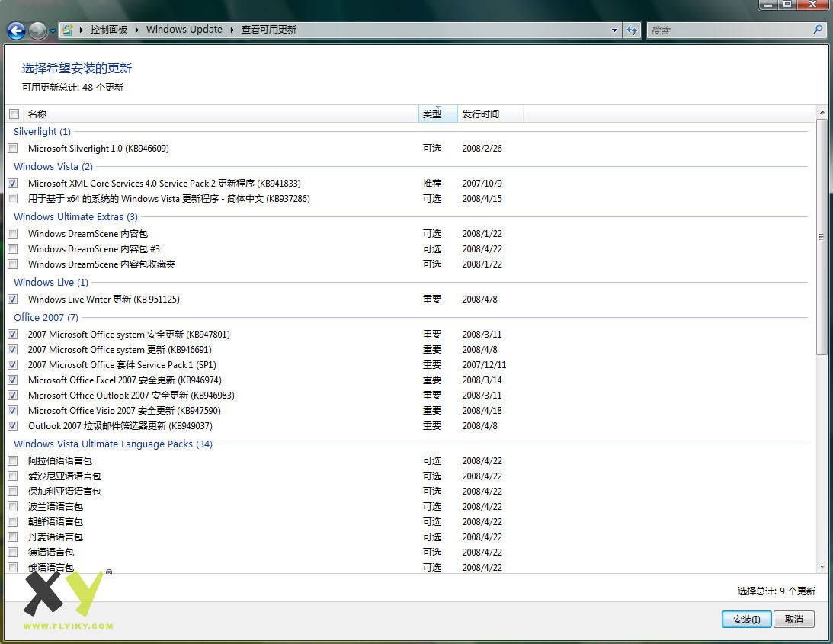The image size is (833, 644).
Task: Uncheck Excel 2007 安全更新 KB946974
Action: click(x=13, y=380)
